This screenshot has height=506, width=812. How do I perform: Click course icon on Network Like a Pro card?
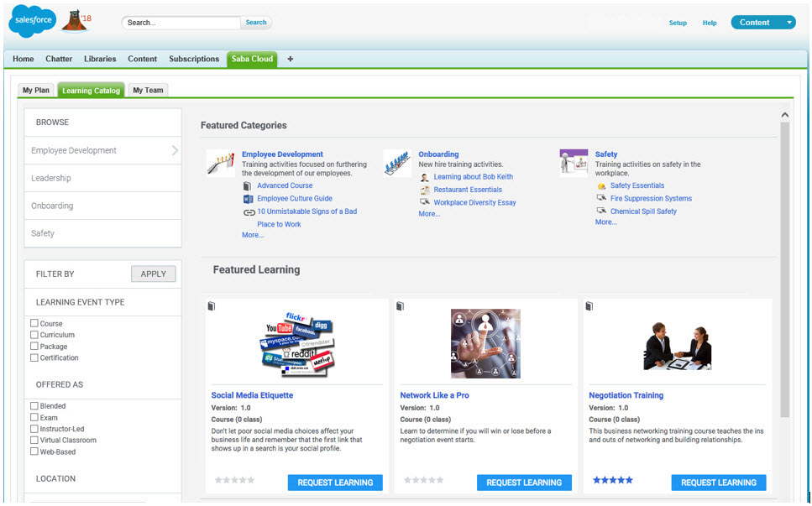400,306
